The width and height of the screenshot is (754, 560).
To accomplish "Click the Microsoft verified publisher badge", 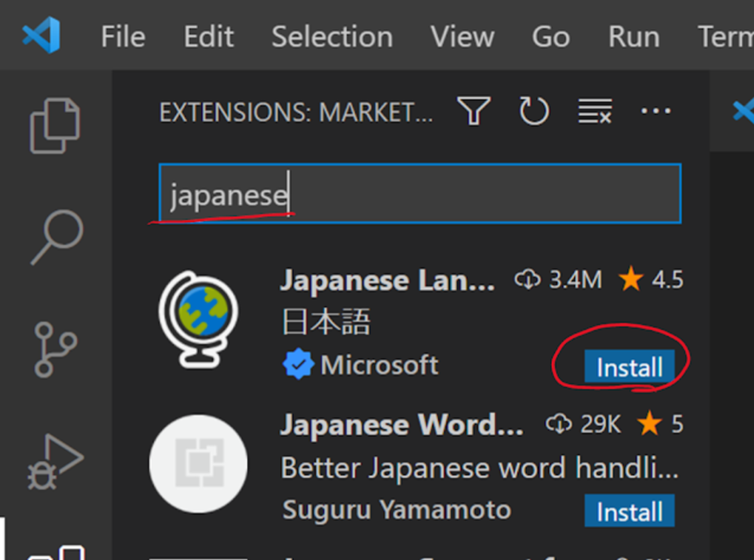I will (298, 365).
